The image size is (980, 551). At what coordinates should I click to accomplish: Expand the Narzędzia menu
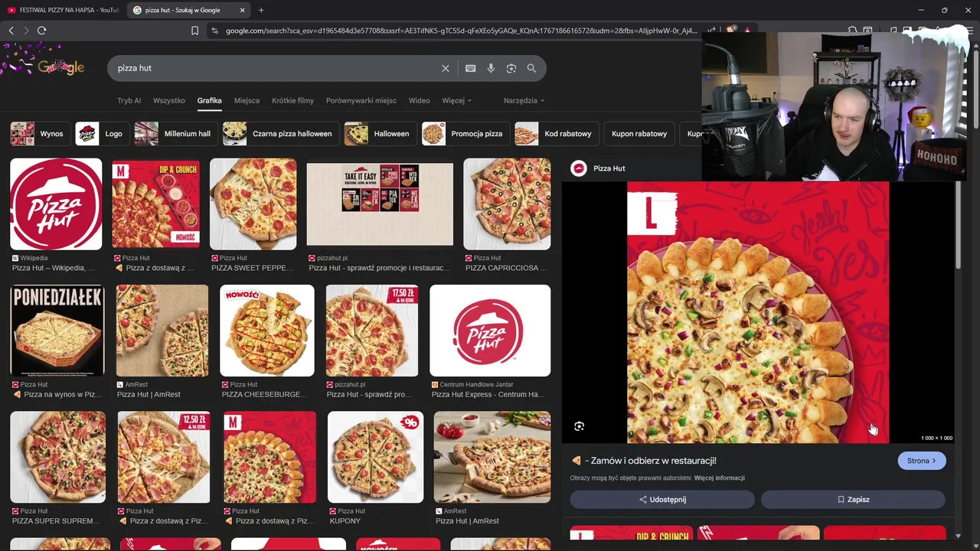pos(524,100)
